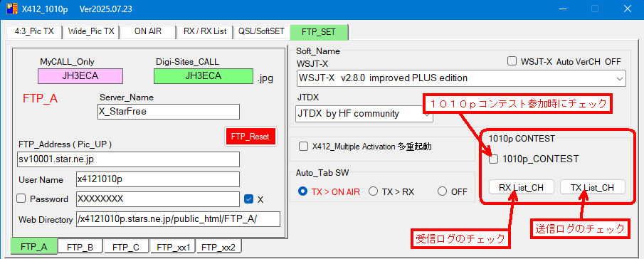Maximize the X412_1010p window
This screenshot has height=259, width=644.
click(595, 9)
